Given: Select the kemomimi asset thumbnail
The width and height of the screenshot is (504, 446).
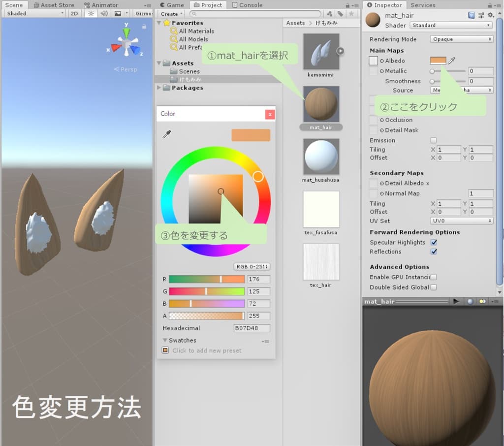Looking at the screenshot, I should [x=321, y=51].
